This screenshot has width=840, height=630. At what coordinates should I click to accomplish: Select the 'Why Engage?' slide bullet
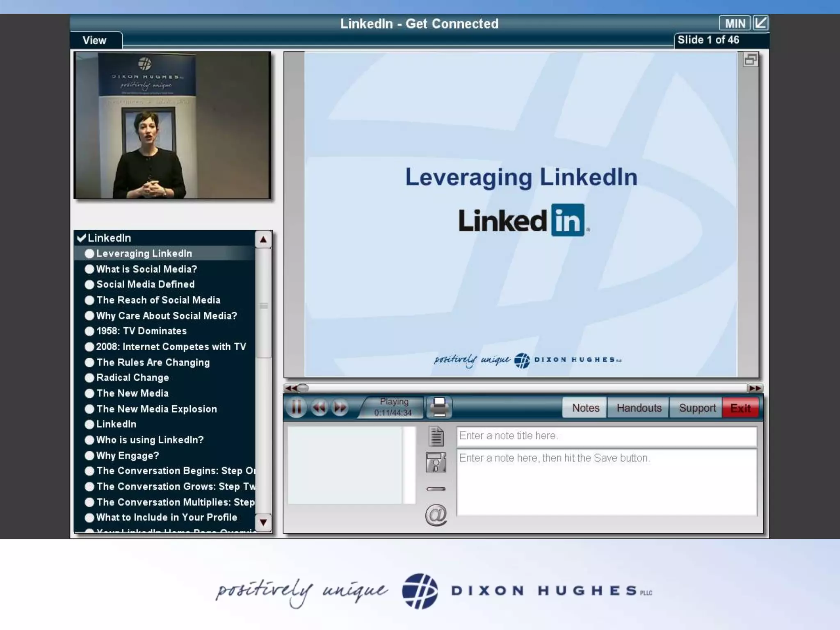pyautogui.click(x=89, y=456)
